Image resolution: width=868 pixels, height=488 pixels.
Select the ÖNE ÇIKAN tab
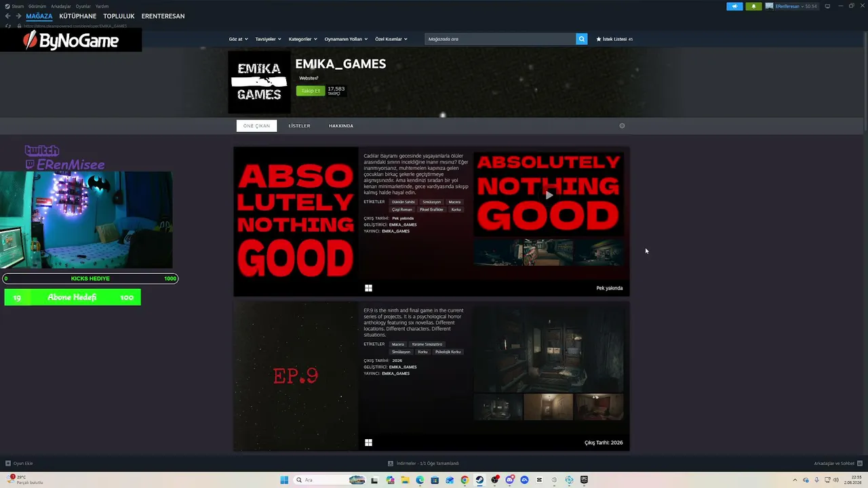pyautogui.click(x=256, y=125)
